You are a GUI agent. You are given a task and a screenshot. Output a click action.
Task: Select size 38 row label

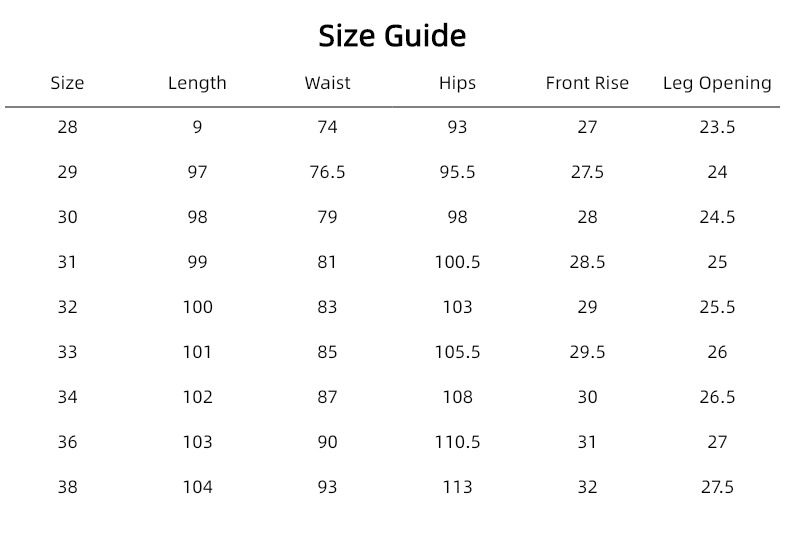pyautogui.click(x=67, y=487)
